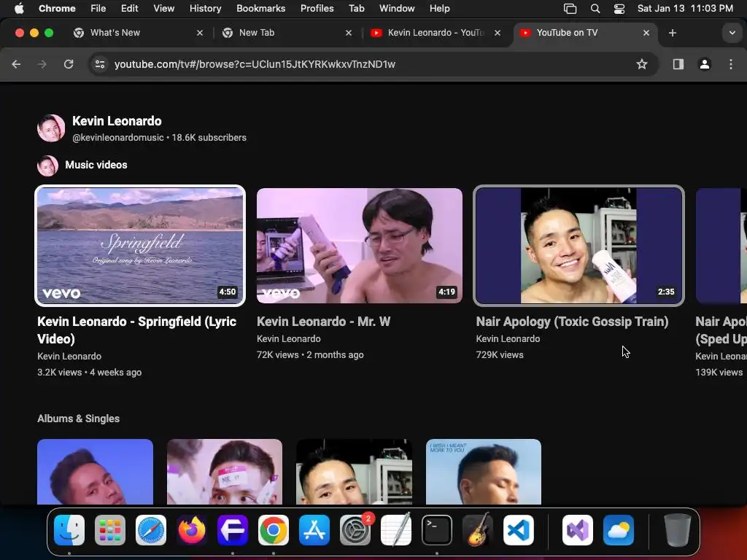Open the History menu

tap(205, 8)
